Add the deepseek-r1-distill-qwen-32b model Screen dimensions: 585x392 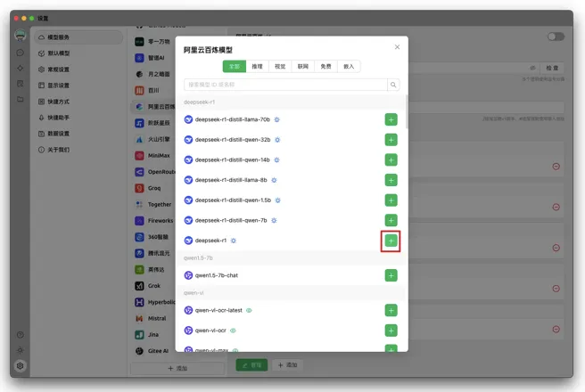[x=391, y=140]
